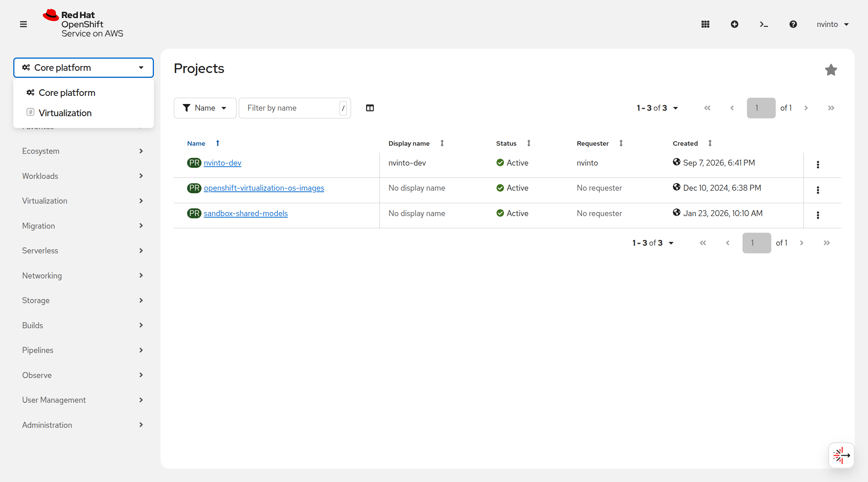
Task: Expand the Networking navigation section
Action: pyautogui.click(x=83, y=276)
